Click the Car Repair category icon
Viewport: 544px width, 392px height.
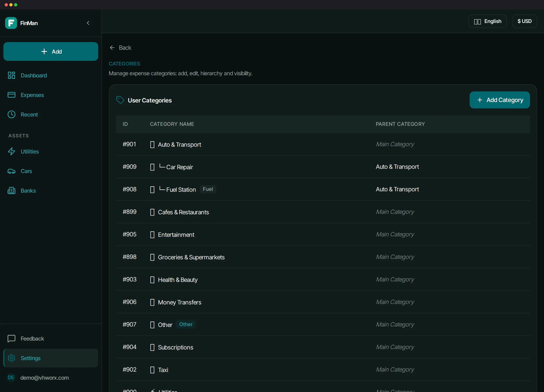[152, 167]
